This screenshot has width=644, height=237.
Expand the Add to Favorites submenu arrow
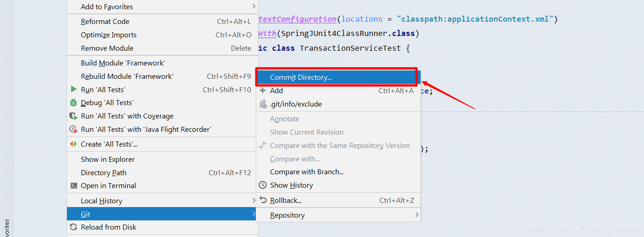coord(253,6)
